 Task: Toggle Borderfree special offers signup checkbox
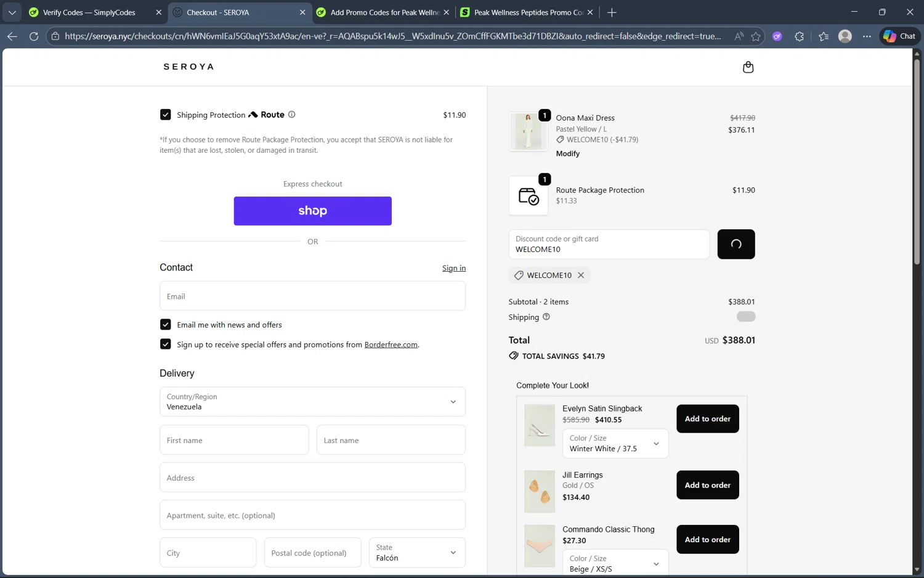coord(165,344)
